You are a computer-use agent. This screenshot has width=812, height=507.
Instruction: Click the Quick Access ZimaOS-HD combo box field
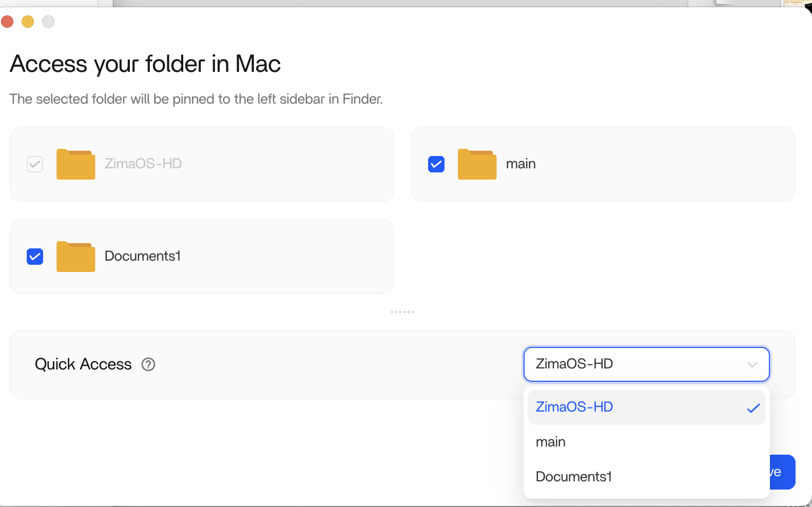[631, 364]
